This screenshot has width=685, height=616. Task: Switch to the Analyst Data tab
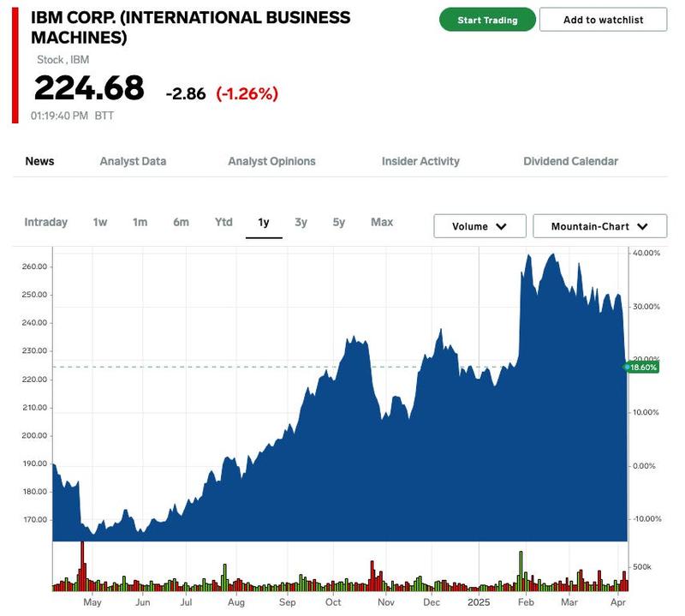pyautogui.click(x=133, y=161)
